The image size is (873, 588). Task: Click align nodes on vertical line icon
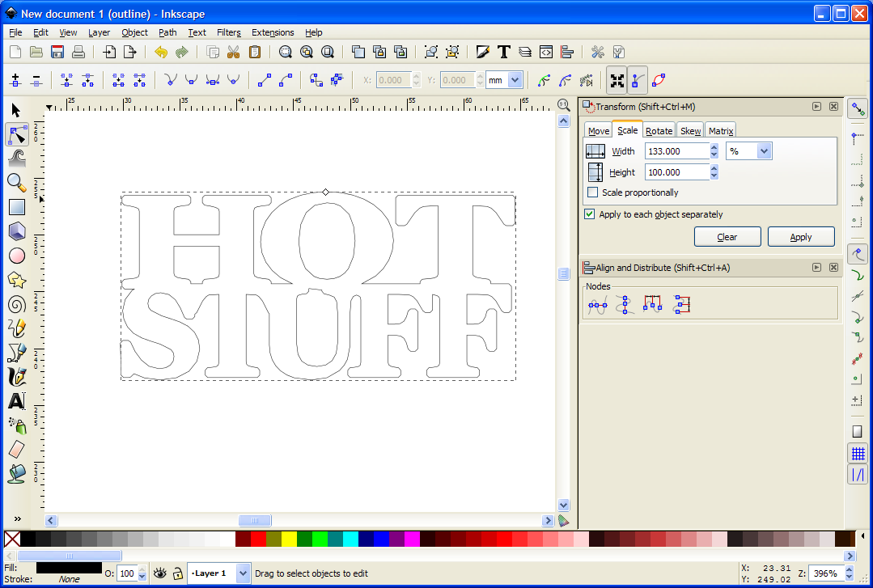click(625, 305)
